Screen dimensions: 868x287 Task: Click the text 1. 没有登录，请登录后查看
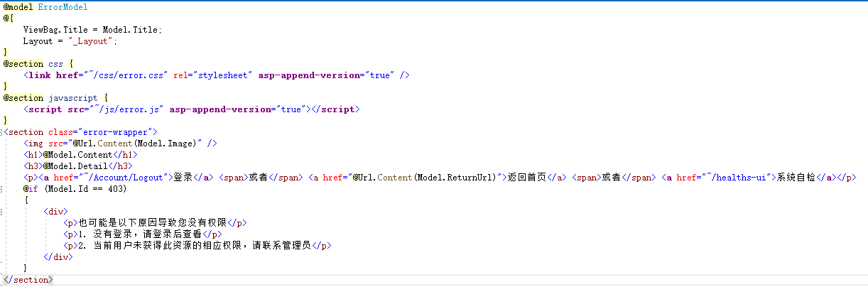(x=140, y=234)
